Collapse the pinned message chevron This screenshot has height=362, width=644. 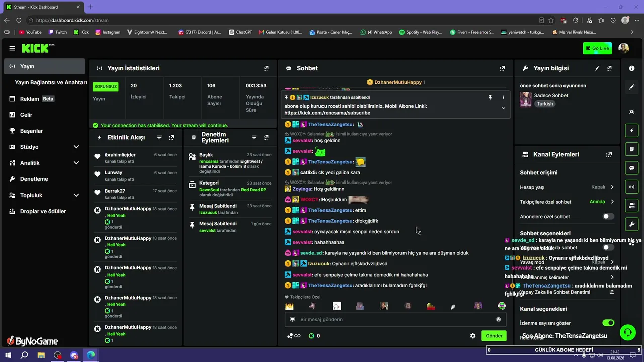pos(503,108)
